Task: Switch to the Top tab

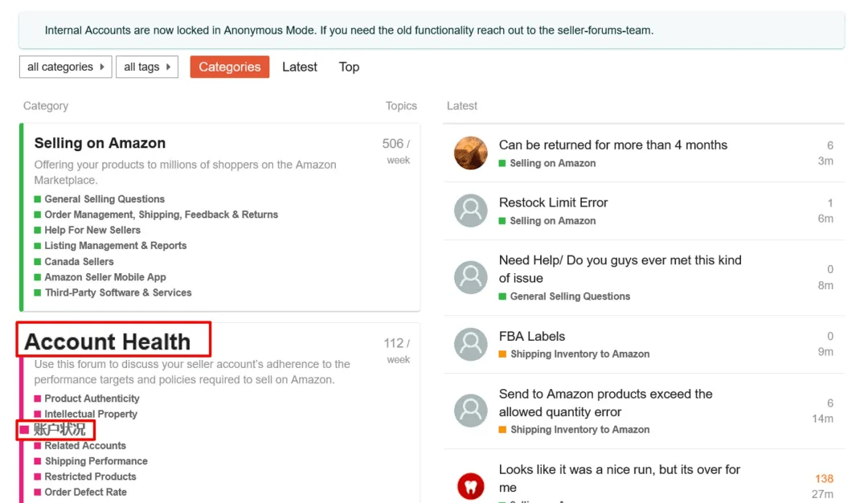Action: point(349,67)
